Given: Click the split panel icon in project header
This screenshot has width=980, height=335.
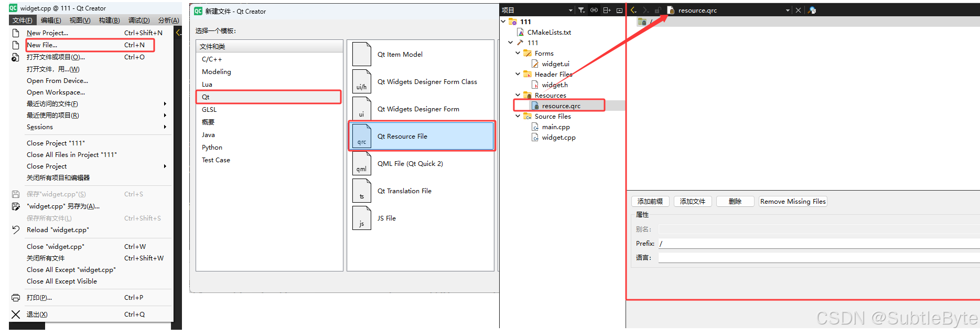Looking at the screenshot, I should tap(607, 10).
